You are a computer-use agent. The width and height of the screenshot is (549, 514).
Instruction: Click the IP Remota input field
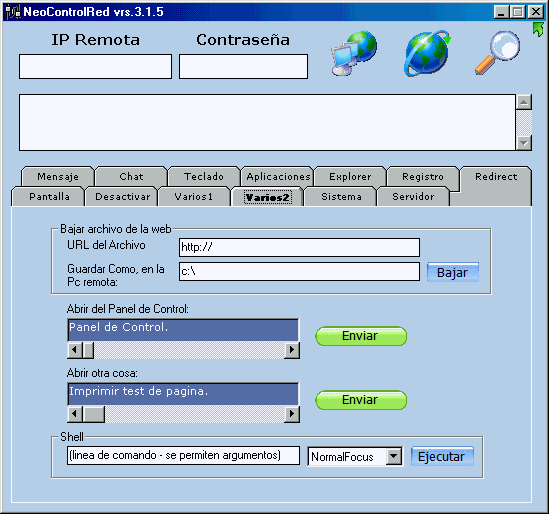[95, 66]
